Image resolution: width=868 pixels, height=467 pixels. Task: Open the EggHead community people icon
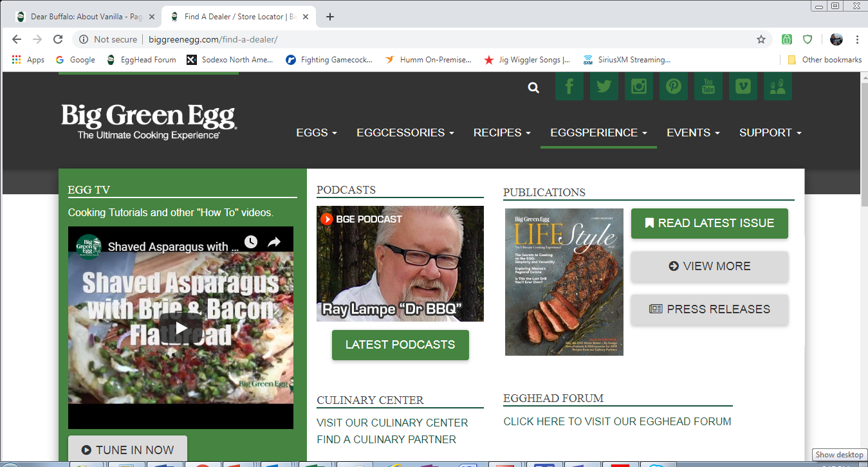[778, 86]
